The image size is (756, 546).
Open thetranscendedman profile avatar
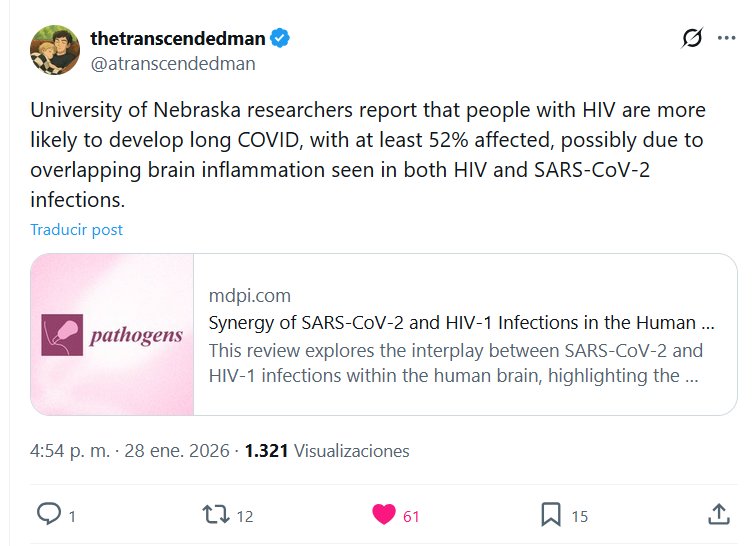point(55,50)
